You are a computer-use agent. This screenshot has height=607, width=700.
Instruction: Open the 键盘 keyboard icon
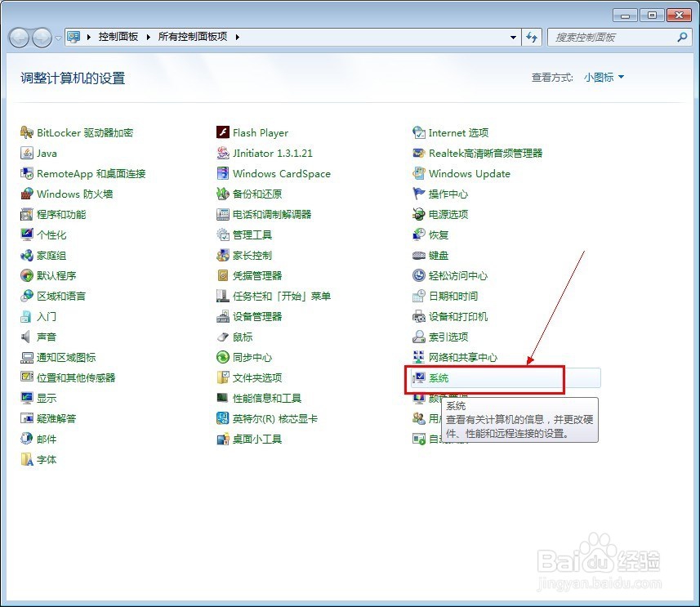(419, 256)
